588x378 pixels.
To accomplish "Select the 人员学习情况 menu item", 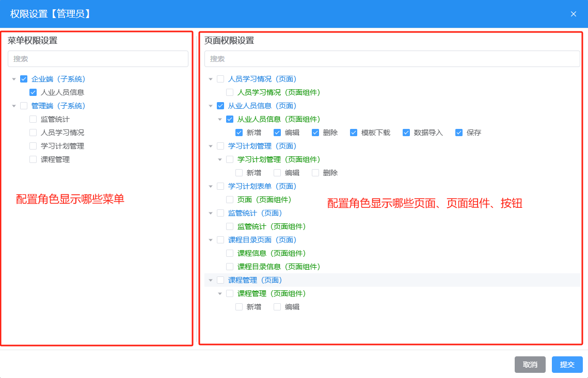I will pos(62,133).
